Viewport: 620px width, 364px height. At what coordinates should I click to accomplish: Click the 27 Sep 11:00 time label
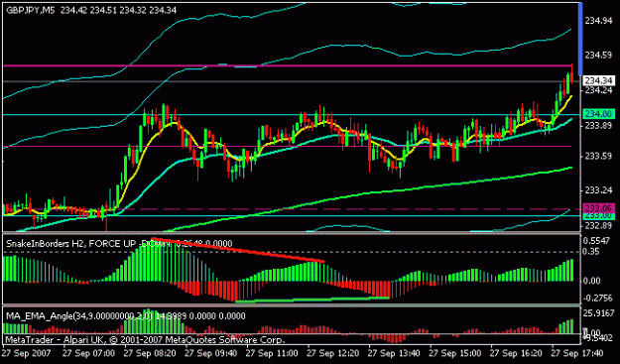click(x=273, y=353)
